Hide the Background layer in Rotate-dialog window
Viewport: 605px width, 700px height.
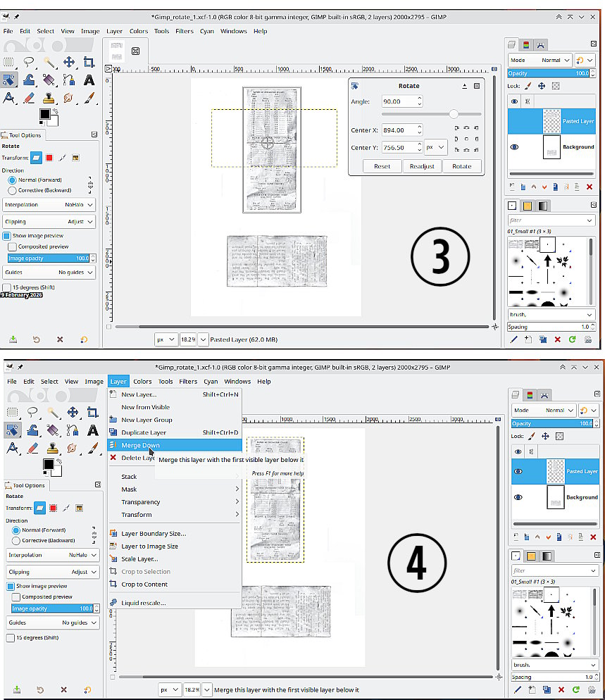pos(514,147)
